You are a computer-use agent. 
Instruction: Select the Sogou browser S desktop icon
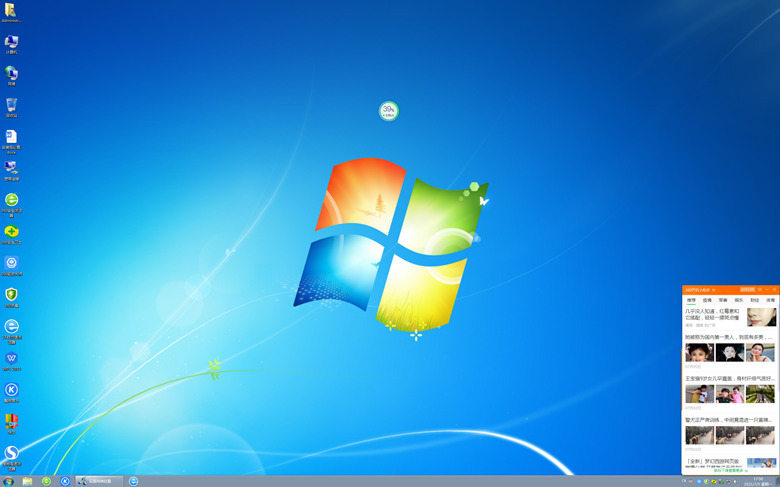(x=11, y=458)
